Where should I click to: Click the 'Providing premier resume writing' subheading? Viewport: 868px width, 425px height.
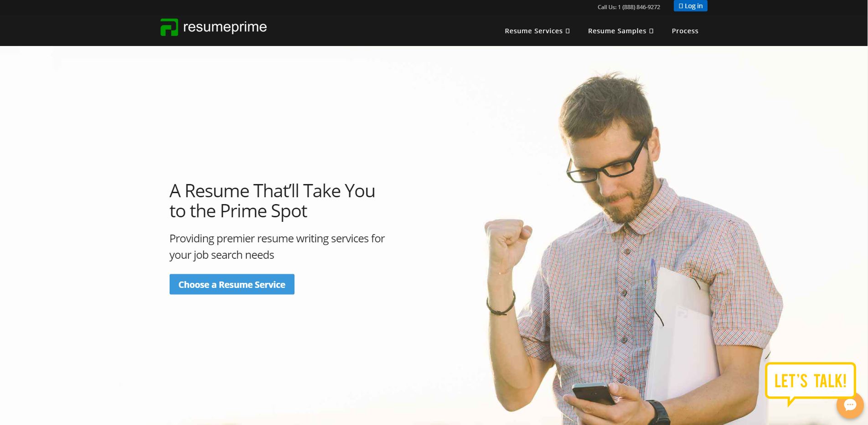(x=277, y=246)
